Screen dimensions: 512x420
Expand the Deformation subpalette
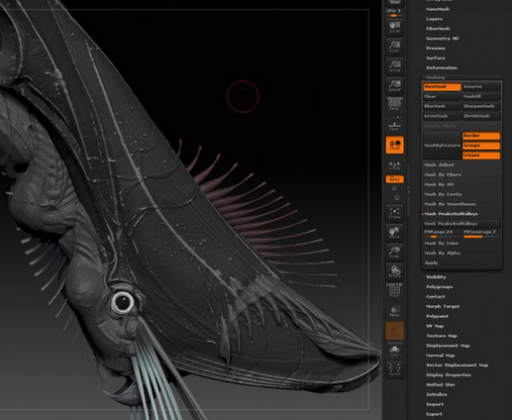click(442, 67)
